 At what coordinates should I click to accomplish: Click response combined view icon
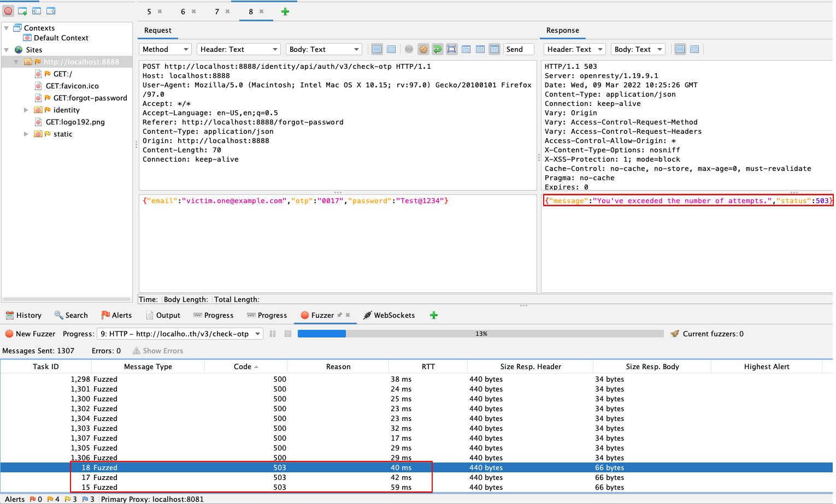694,49
